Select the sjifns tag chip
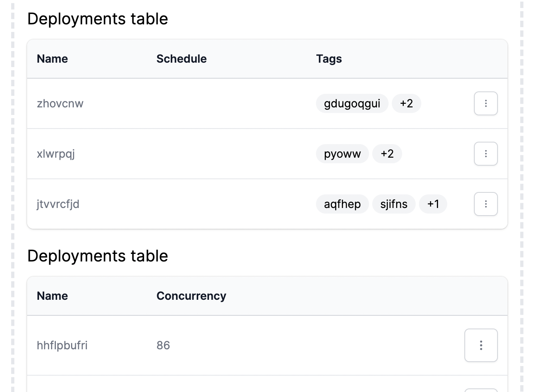 (x=394, y=204)
